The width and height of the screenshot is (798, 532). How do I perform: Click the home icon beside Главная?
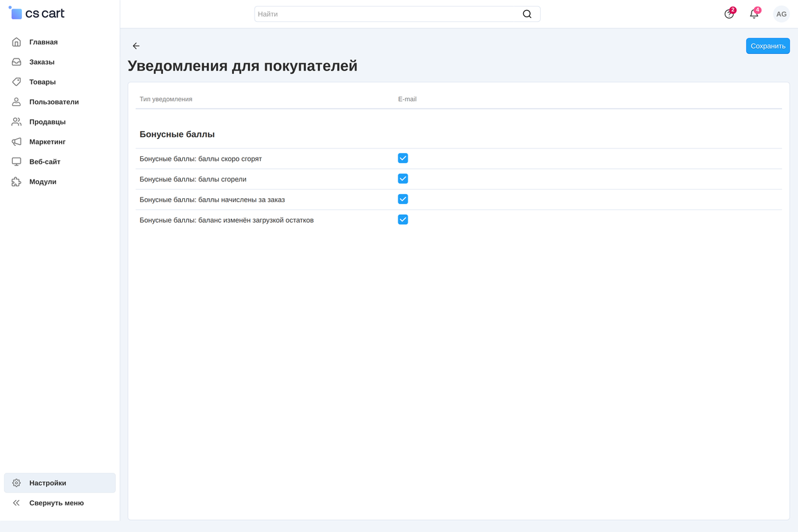[17, 42]
